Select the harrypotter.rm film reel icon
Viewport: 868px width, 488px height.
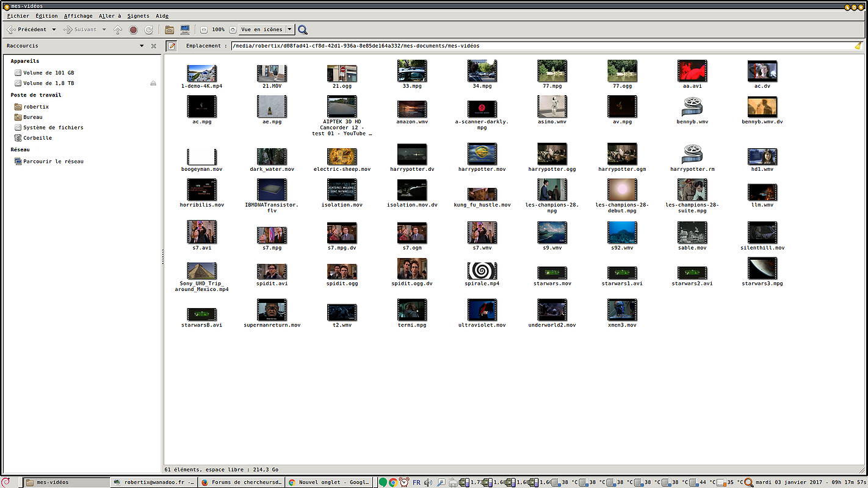(692, 154)
